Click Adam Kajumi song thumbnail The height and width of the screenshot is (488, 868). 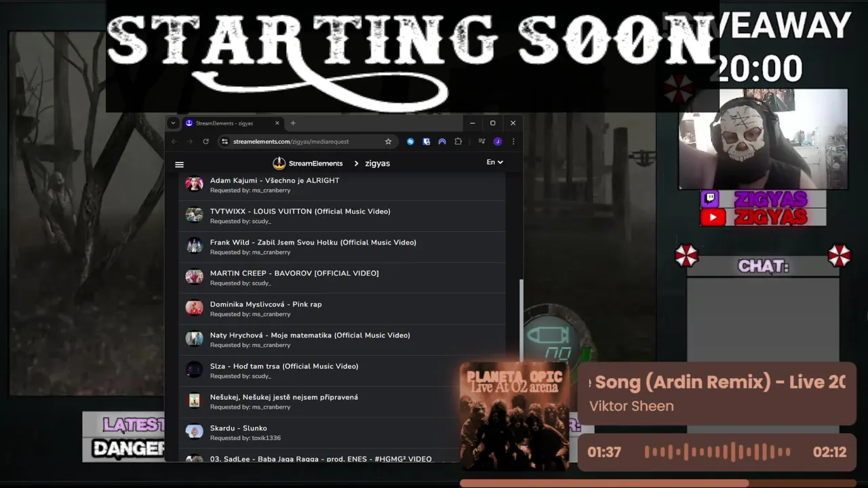[x=195, y=184]
